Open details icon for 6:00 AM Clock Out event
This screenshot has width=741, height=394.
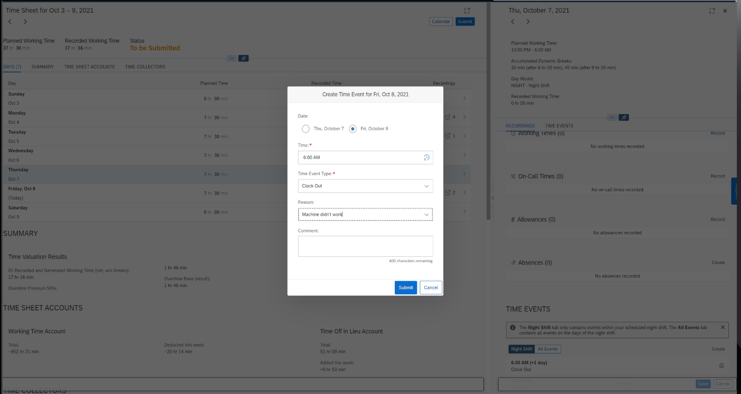tap(721, 366)
